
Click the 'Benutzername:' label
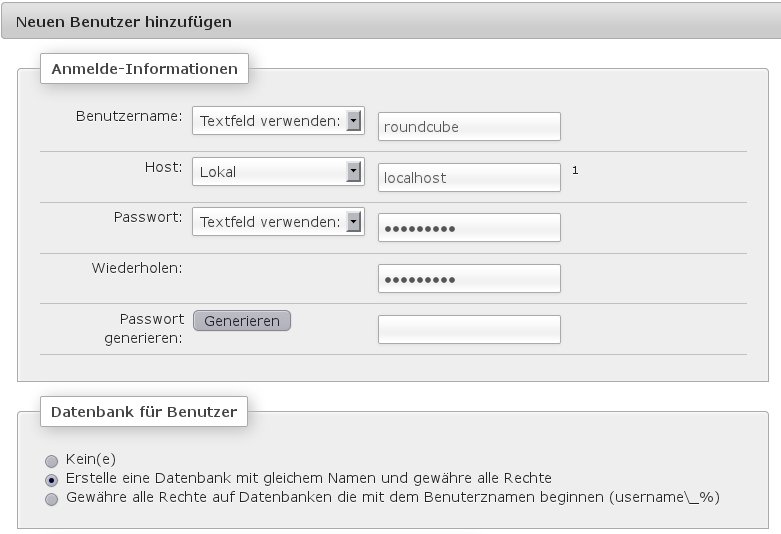(x=129, y=116)
